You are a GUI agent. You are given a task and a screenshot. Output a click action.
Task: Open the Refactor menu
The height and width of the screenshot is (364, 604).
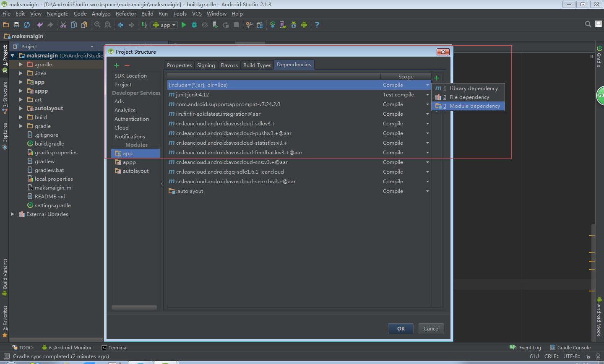(126, 14)
